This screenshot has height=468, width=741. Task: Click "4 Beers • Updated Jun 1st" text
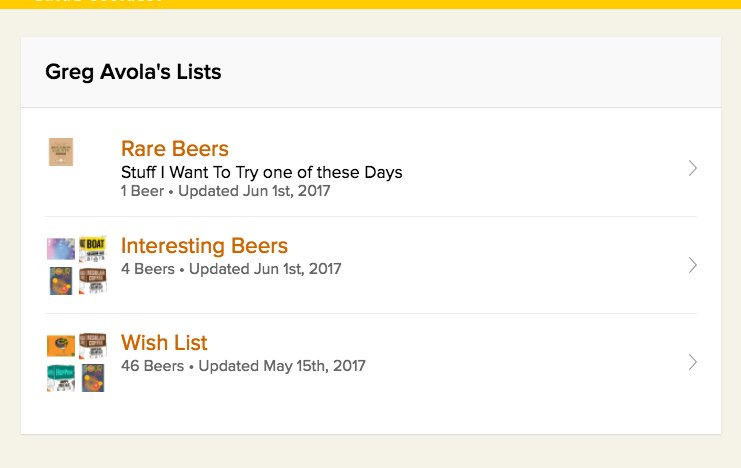point(231,269)
